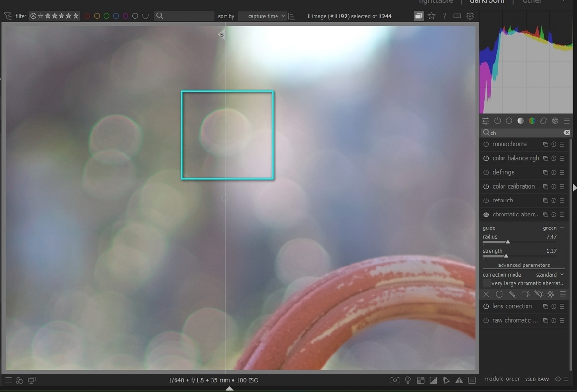Show quick access panel sliders icon
This screenshot has width=577, height=392.
click(486, 121)
